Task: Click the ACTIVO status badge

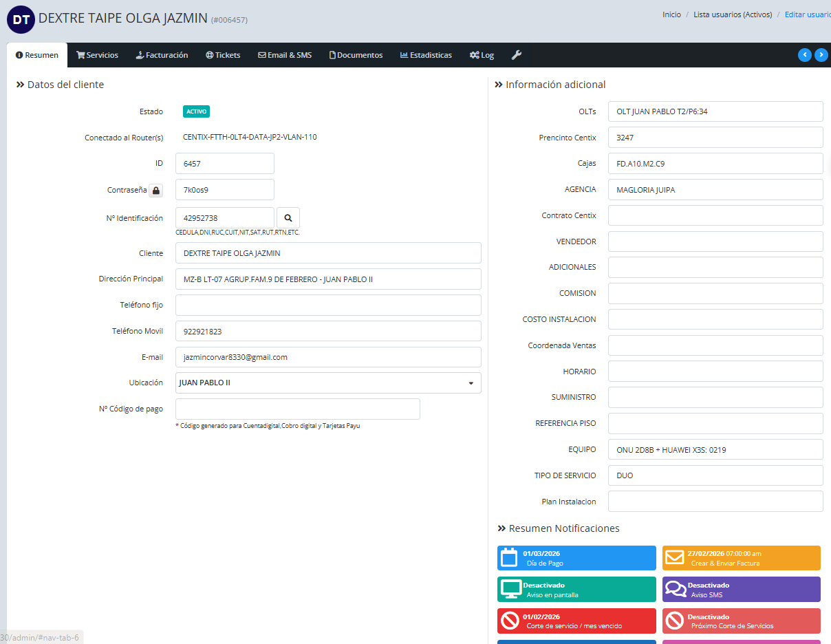Action: pos(196,111)
